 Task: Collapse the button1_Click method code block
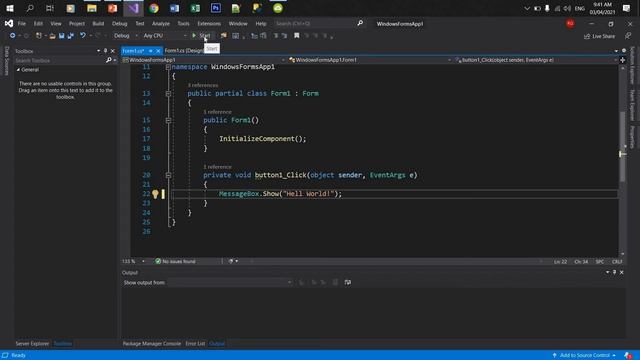(168, 175)
